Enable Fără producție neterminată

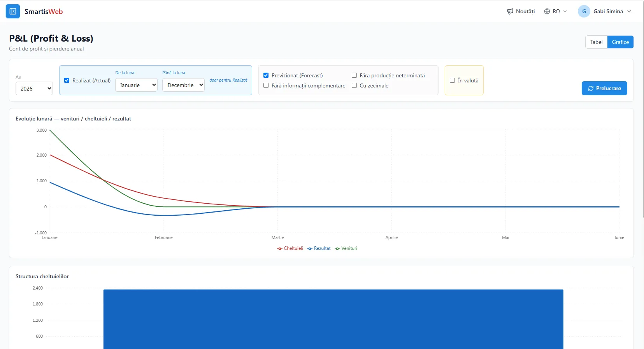coord(354,75)
